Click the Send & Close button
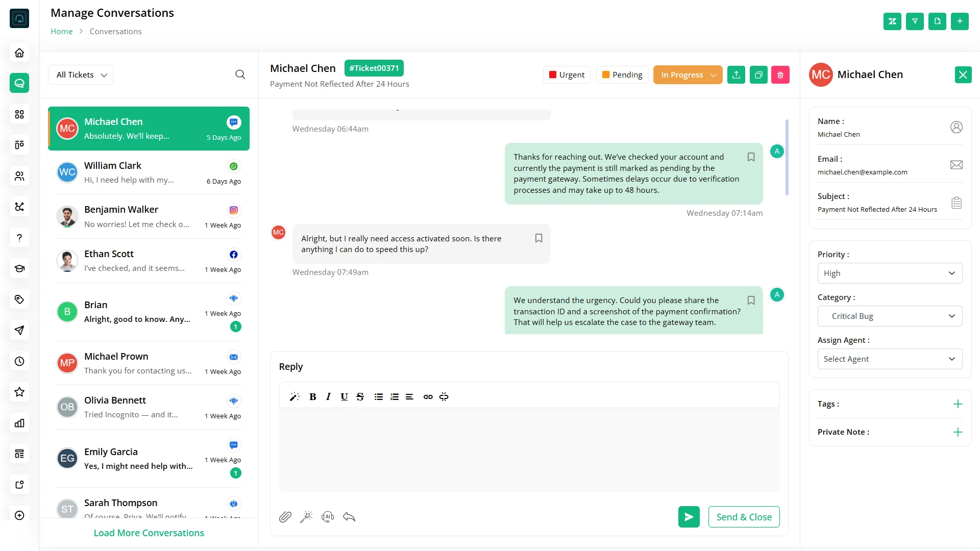Screen dimensions: 980x551 coord(744,517)
